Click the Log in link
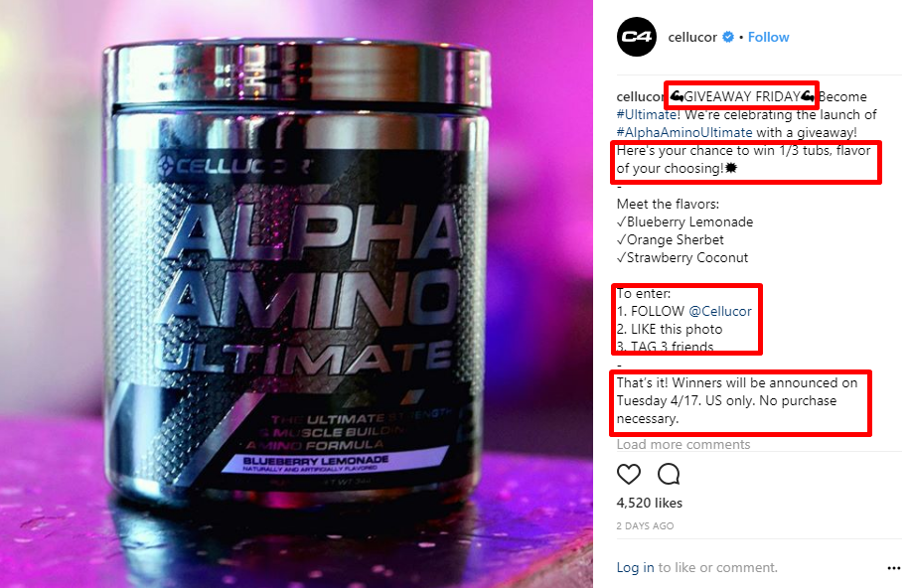Screen dimensions: 909x588 (x=635, y=568)
